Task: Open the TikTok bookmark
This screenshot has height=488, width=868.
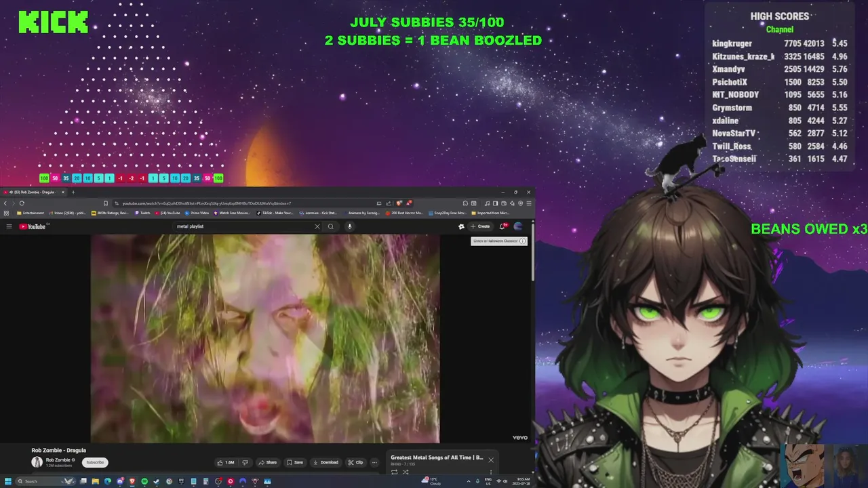Action: (x=275, y=213)
